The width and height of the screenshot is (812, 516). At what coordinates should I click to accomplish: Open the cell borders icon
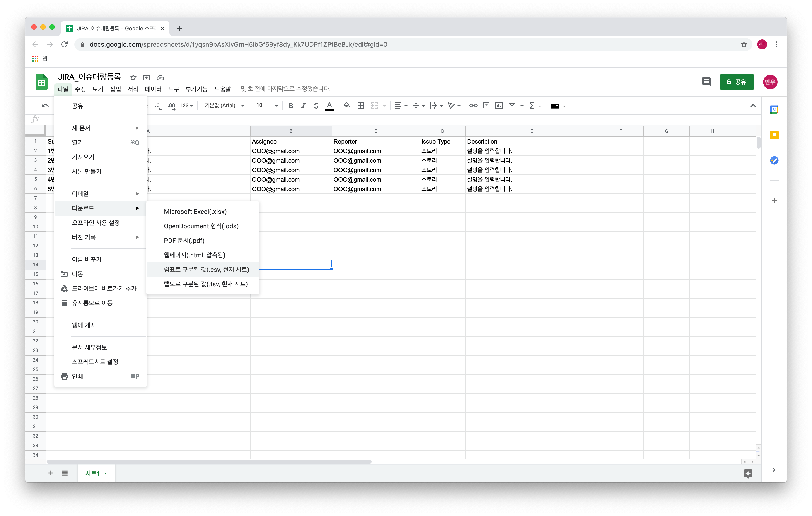(x=360, y=106)
